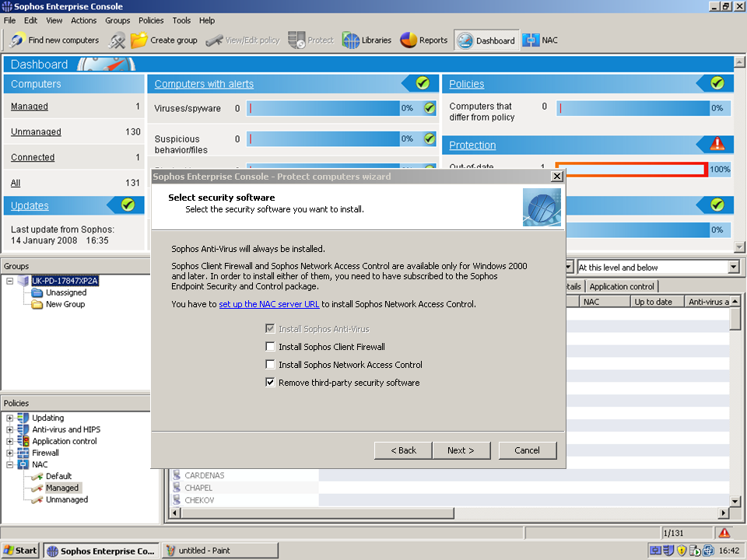Click the NAC column header

click(x=604, y=302)
